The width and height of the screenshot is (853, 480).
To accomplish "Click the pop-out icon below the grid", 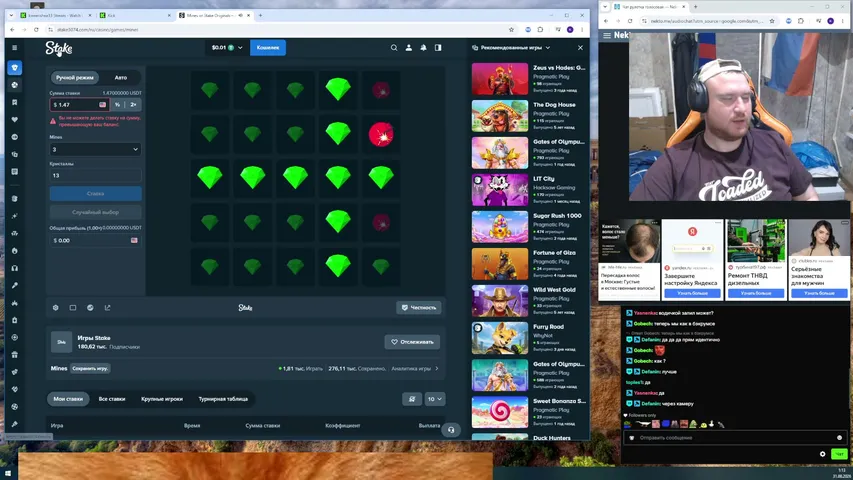I will tap(108, 308).
